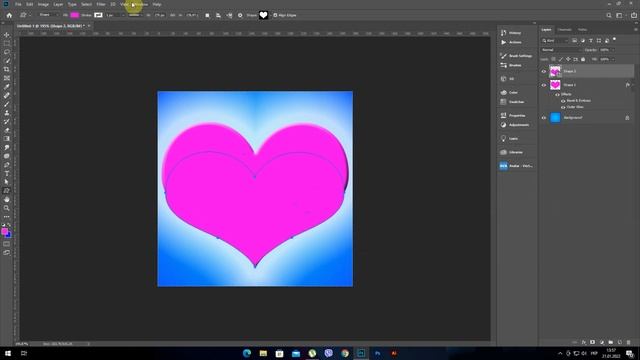Open Microsoft Edge from the taskbar

tap(247, 353)
